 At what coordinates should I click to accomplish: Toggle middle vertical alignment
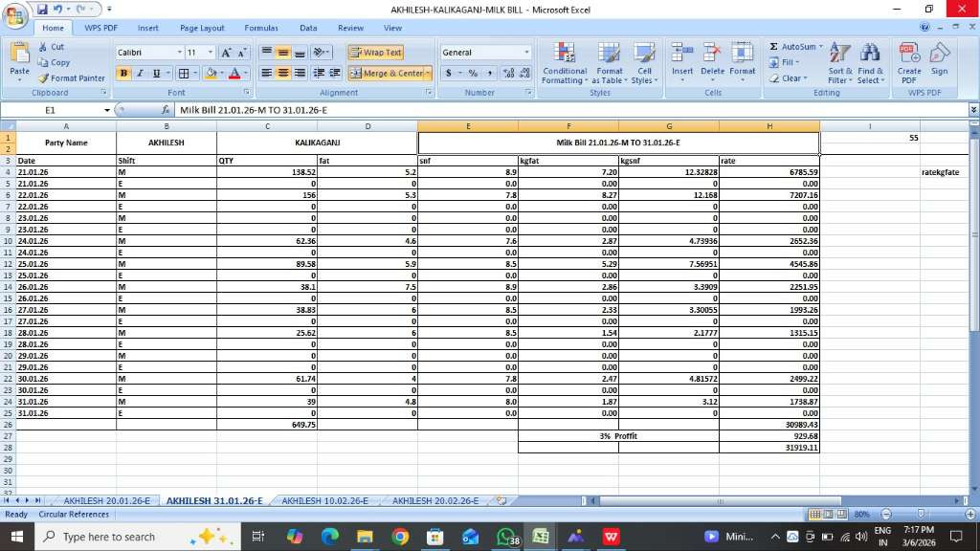click(283, 53)
